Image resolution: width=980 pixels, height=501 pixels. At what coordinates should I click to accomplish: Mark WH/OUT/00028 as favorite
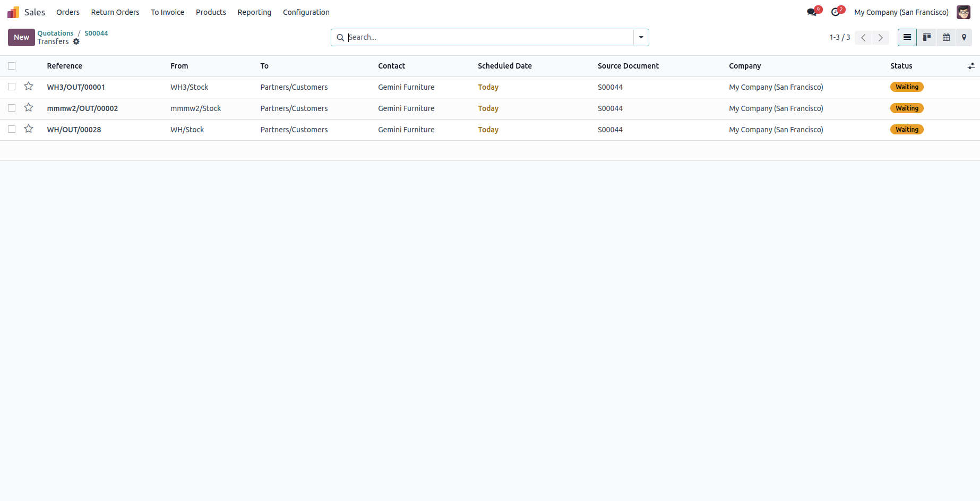click(29, 129)
